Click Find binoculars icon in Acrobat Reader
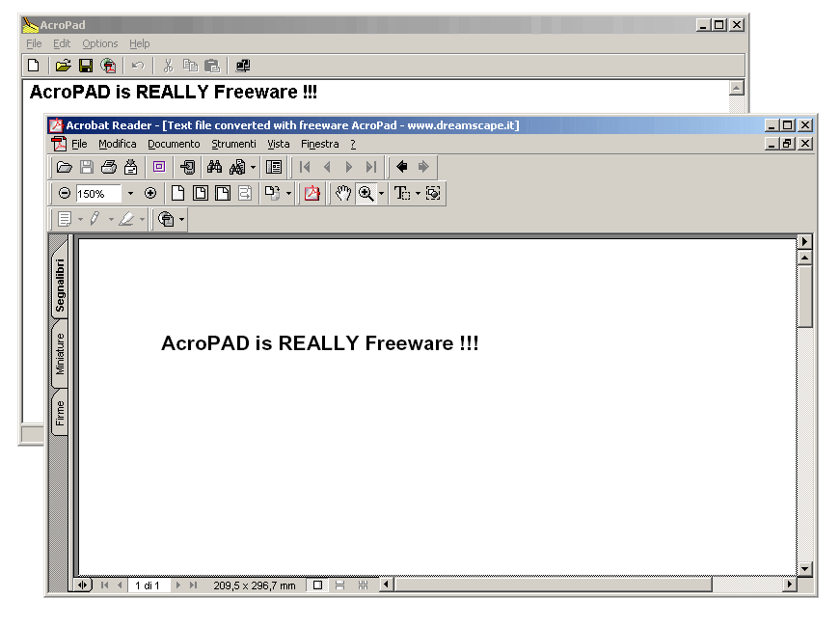Image resolution: width=840 pixels, height=626 pixels. point(214,167)
